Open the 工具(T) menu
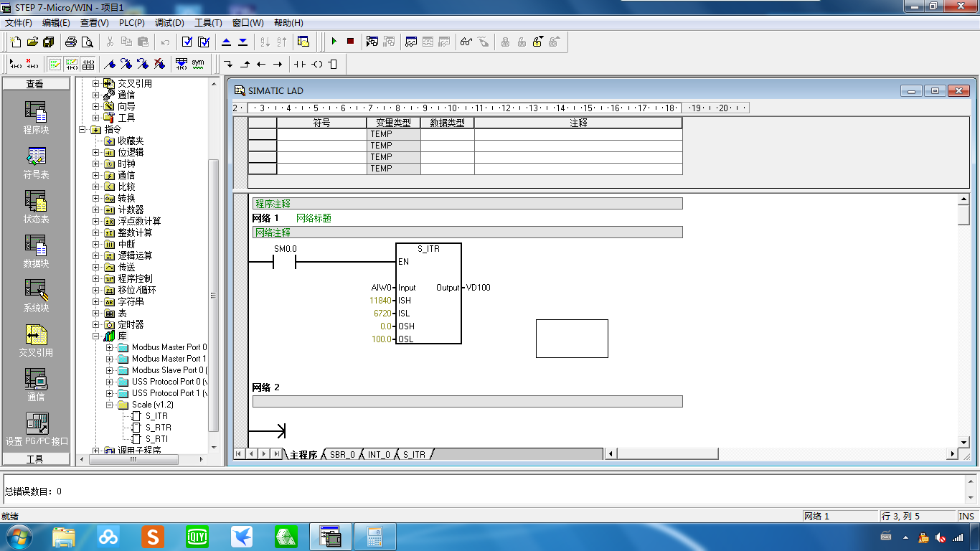The height and width of the screenshot is (551, 980). pyautogui.click(x=209, y=23)
